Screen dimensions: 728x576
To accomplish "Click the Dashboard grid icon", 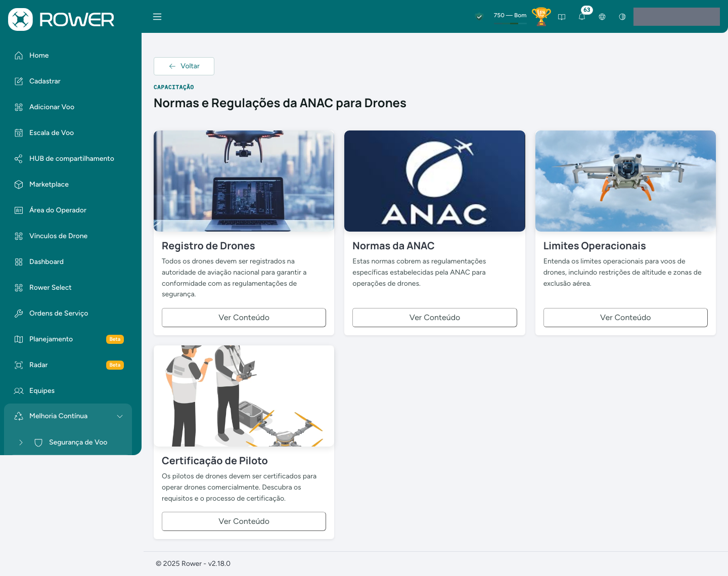I will pyautogui.click(x=19, y=262).
